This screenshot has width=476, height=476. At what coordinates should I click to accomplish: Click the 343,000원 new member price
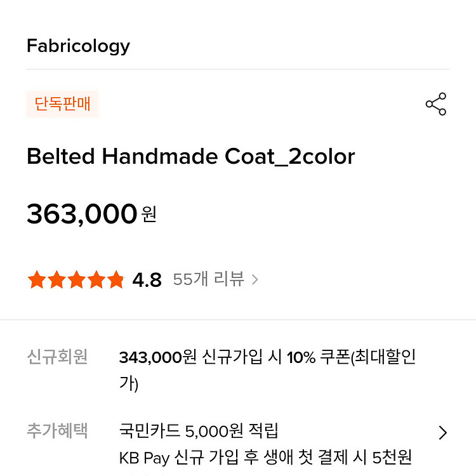pyautogui.click(x=158, y=357)
